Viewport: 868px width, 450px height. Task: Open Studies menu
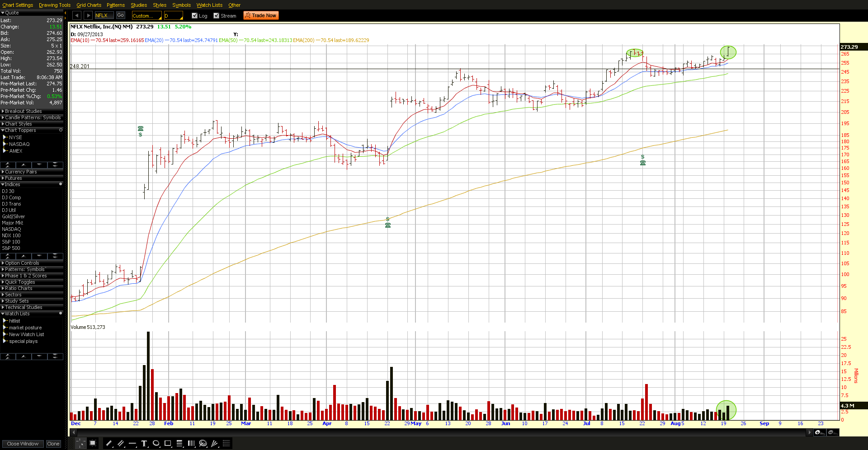pyautogui.click(x=139, y=5)
